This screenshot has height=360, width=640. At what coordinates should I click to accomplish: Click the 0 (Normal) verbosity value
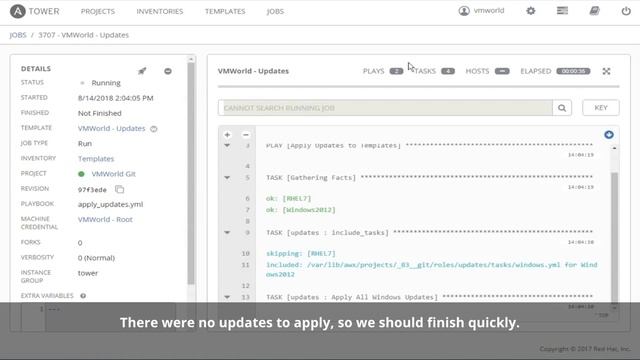click(x=96, y=258)
